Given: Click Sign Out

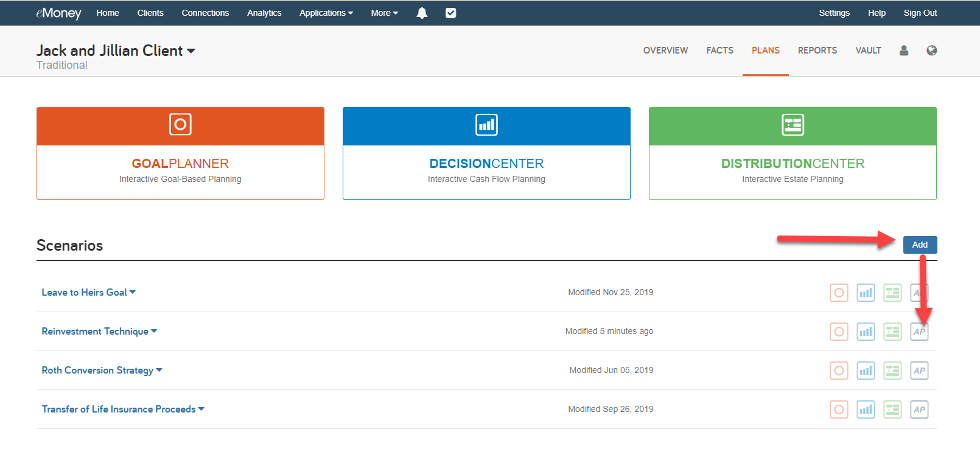Looking at the screenshot, I should pos(920,13).
